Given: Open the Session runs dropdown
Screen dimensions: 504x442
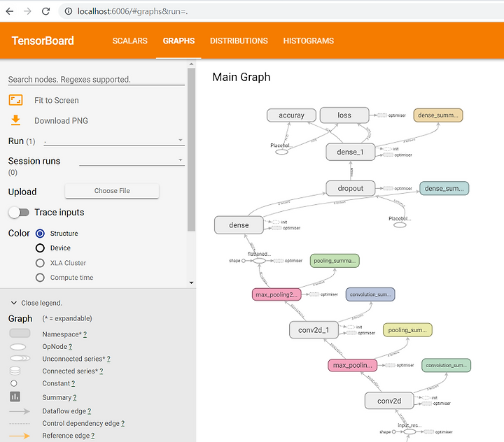Looking at the screenshot, I should [132, 160].
